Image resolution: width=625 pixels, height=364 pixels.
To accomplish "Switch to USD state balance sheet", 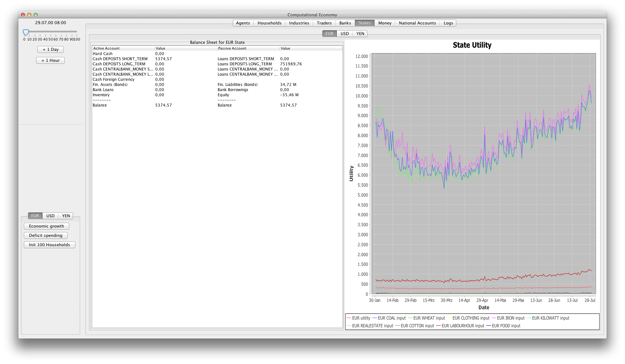I will pyautogui.click(x=345, y=33).
